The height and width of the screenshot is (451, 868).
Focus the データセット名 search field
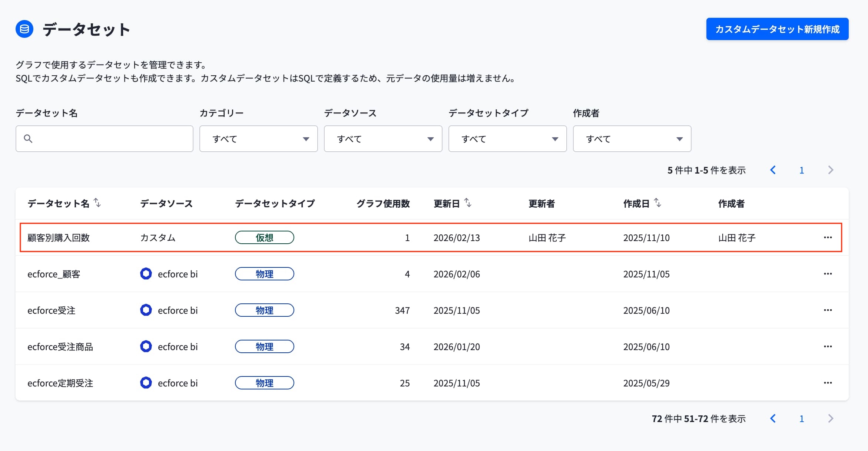coord(105,139)
